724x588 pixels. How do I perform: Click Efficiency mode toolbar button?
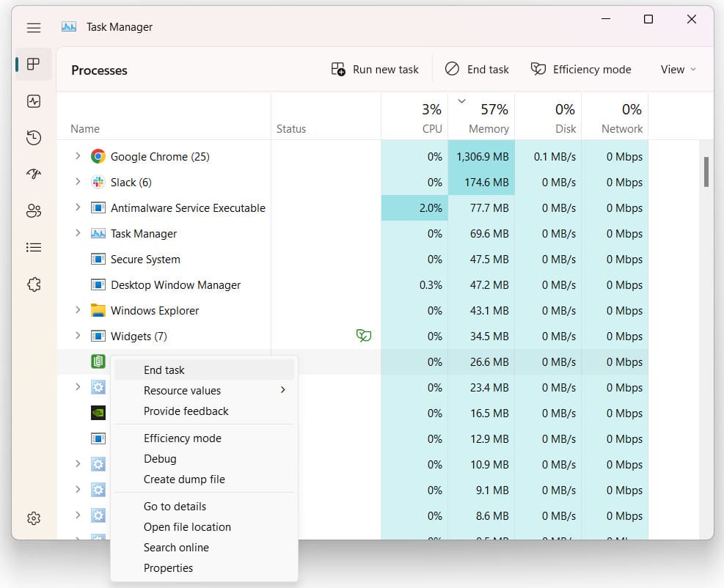tap(581, 70)
